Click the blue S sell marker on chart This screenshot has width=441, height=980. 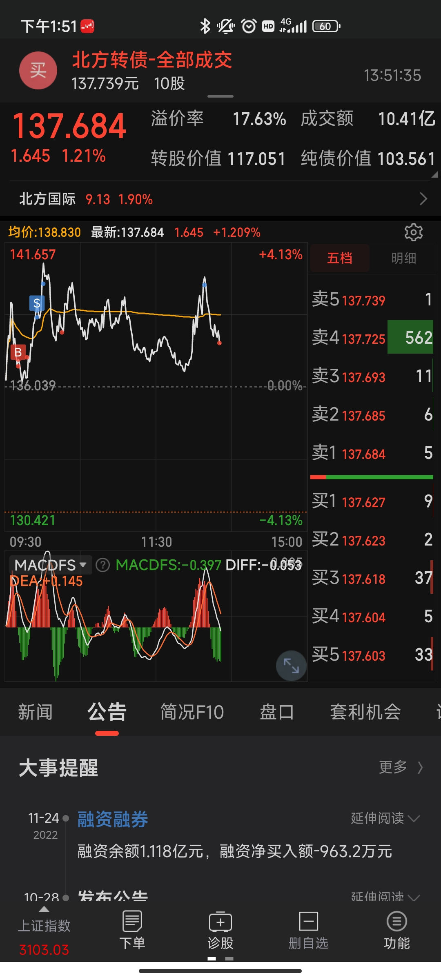click(x=37, y=303)
